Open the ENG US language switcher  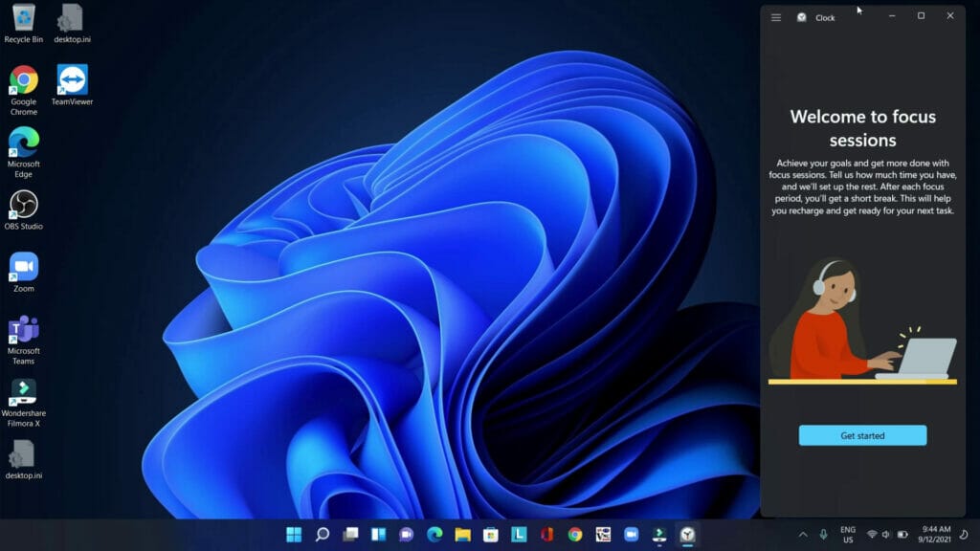pyautogui.click(x=848, y=533)
